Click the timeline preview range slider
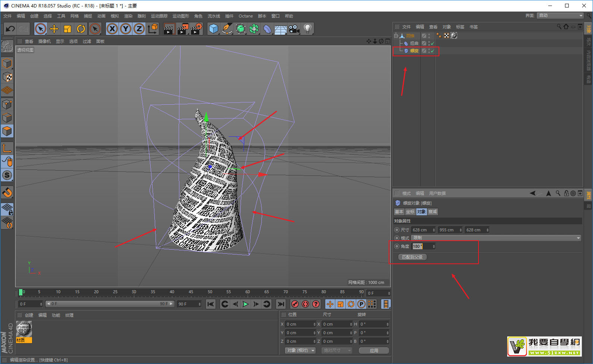This screenshot has height=364, width=593. [110, 304]
